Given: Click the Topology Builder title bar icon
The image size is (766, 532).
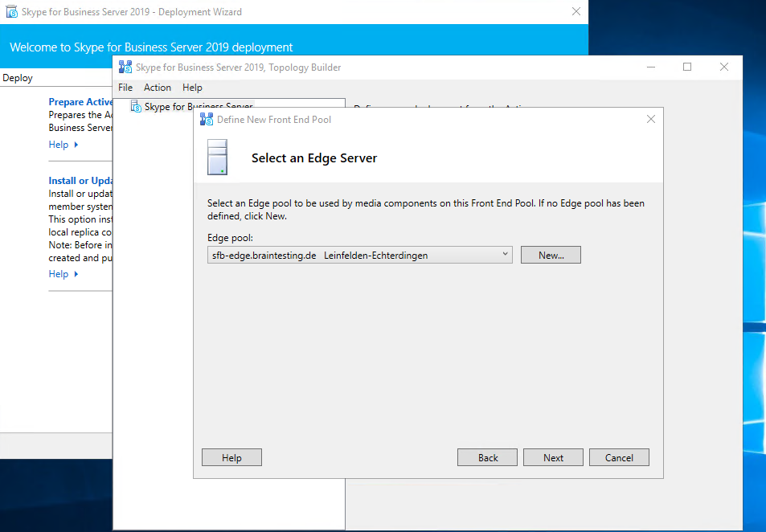Looking at the screenshot, I should point(125,68).
